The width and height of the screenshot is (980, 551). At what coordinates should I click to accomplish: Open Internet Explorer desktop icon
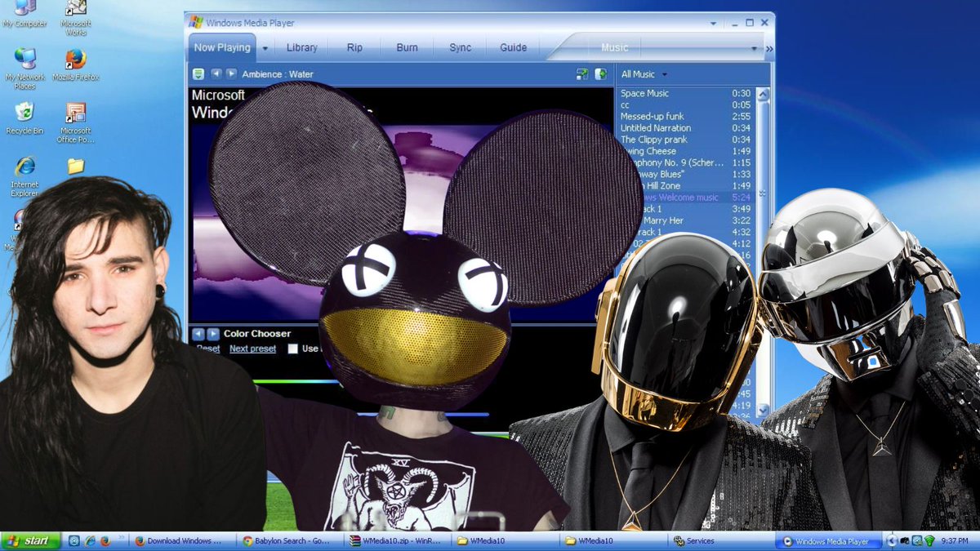click(x=24, y=177)
